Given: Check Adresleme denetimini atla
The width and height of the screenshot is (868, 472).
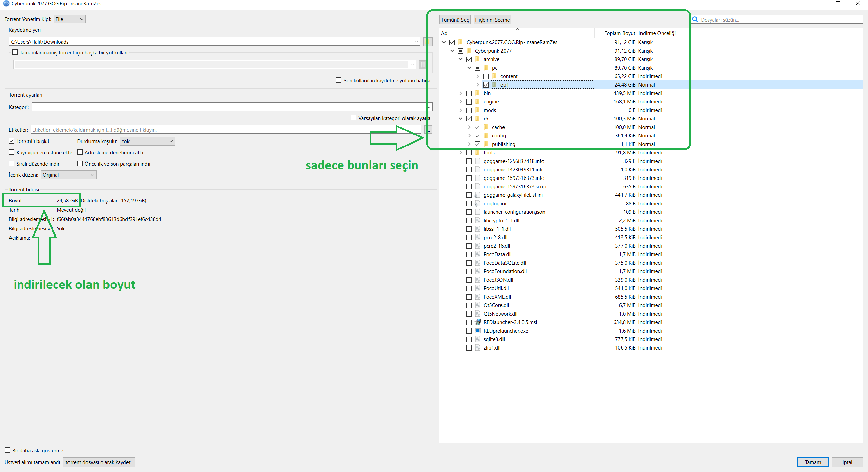Looking at the screenshot, I should pyautogui.click(x=80, y=152).
